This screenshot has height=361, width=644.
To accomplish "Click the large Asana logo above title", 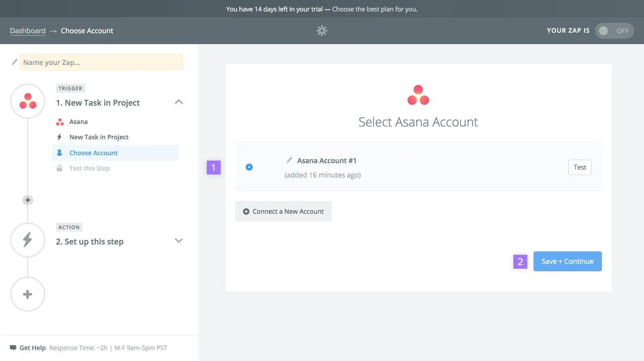I will (x=418, y=95).
